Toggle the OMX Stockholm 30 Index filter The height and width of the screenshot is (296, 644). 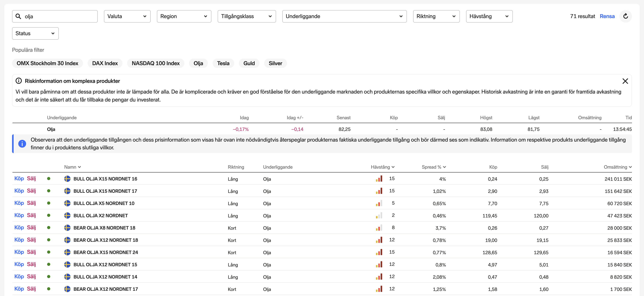click(x=47, y=63)
